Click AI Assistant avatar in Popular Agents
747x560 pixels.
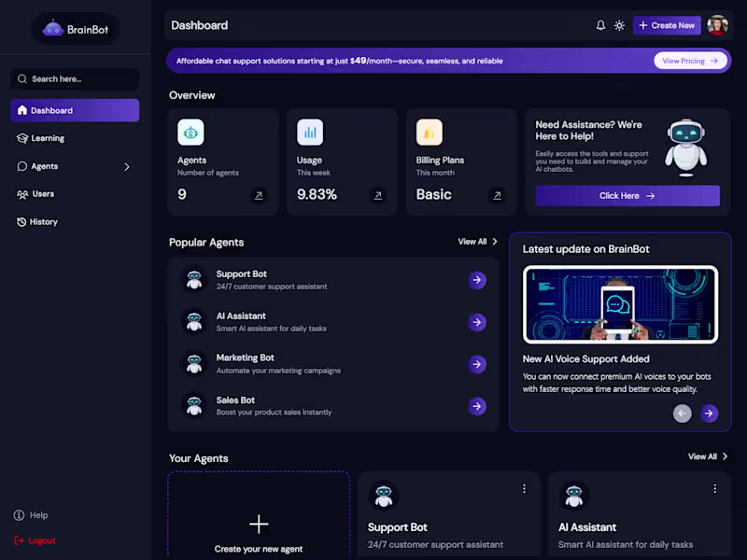click(x=194, y=322)
